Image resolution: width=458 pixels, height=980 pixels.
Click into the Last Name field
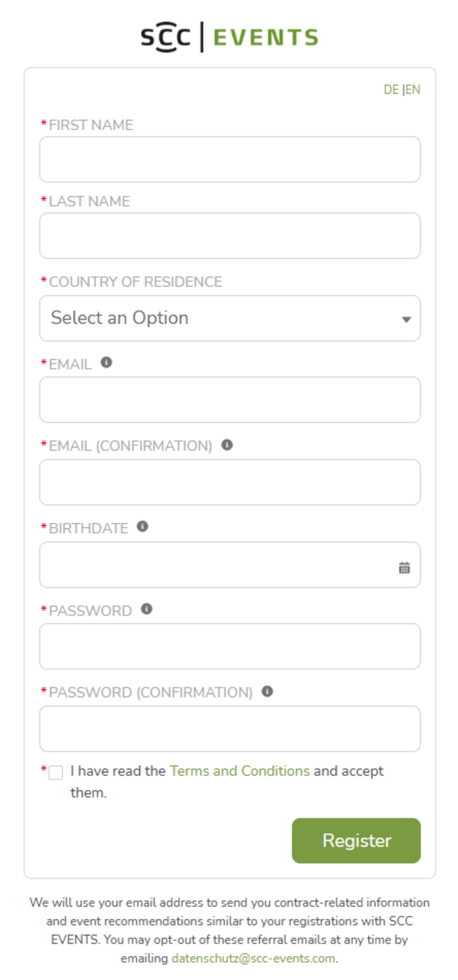pos(229,236)
